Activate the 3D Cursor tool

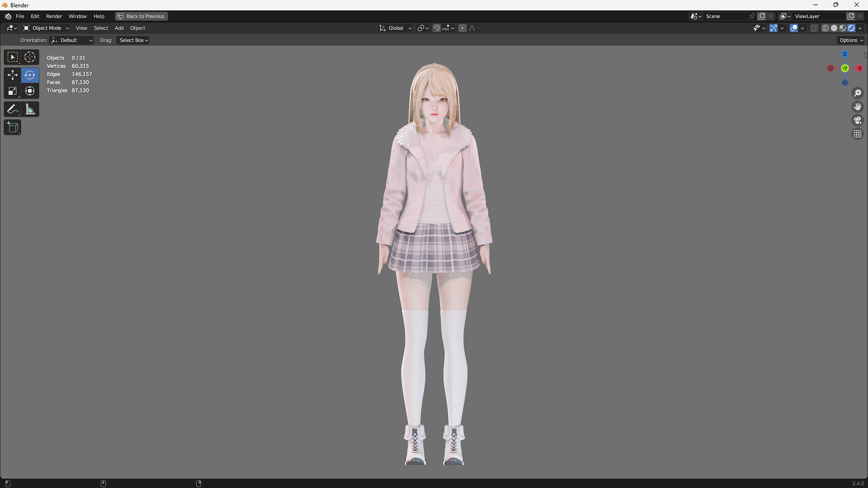(x=30, y=57)
